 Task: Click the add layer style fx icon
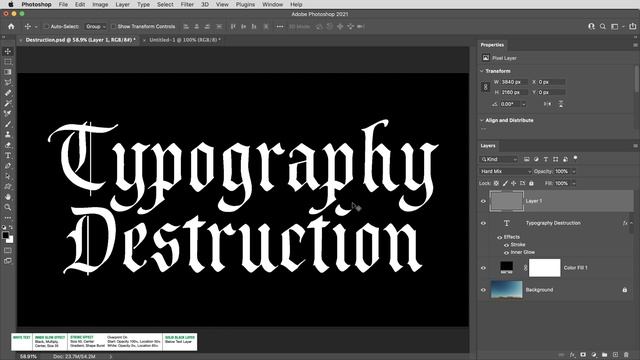[572, 355]
